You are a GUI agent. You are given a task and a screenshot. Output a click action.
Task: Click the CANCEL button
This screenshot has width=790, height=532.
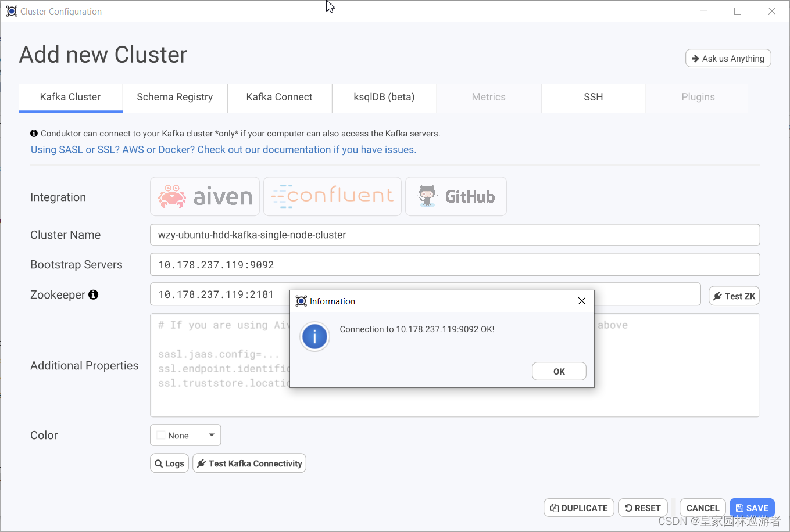tap(703, 508)
